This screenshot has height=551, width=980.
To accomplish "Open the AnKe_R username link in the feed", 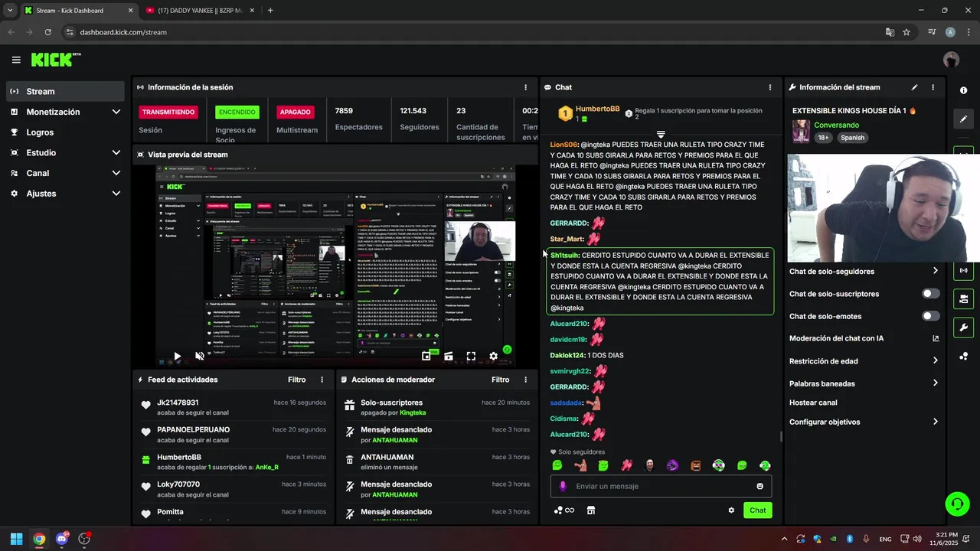I will (267, 467).
